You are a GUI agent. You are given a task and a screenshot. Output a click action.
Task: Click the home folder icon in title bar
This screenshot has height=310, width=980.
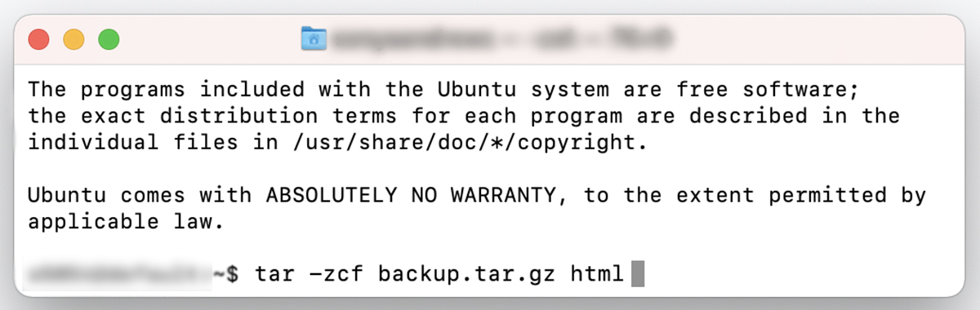[314, 38]
